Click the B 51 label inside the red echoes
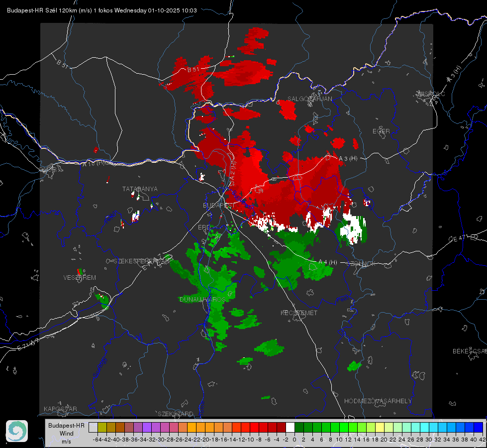Screen dimensions: 487x448 [193, 69]
